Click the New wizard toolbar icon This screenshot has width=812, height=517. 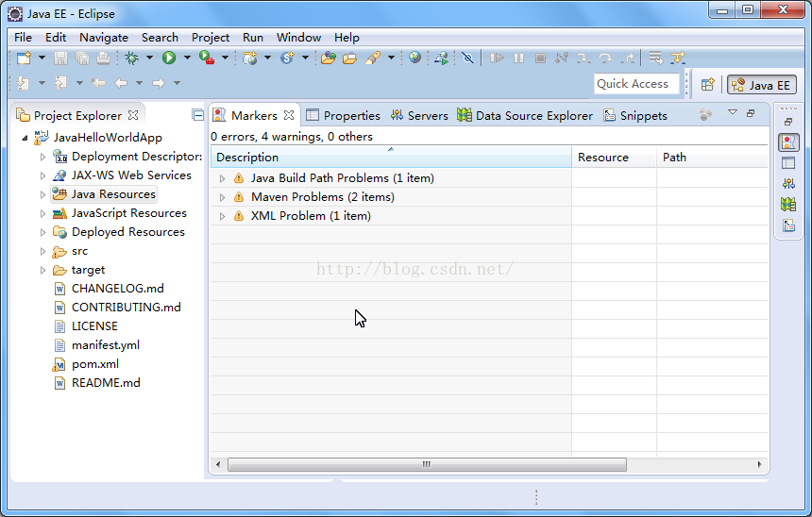(24, 58)
